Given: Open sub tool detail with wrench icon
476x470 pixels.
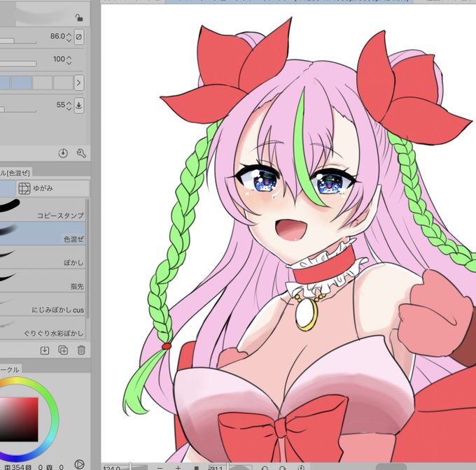Looking at the screenshot, I should (81, 153).
